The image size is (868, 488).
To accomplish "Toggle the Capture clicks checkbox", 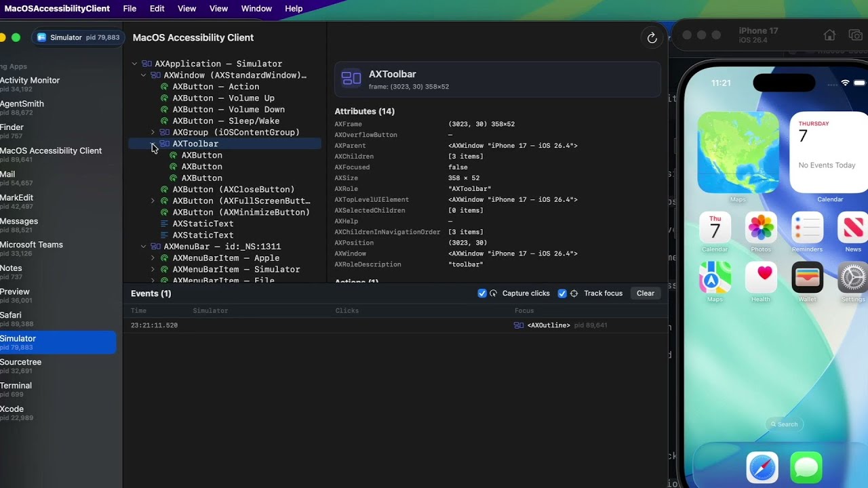I will 482,293.
